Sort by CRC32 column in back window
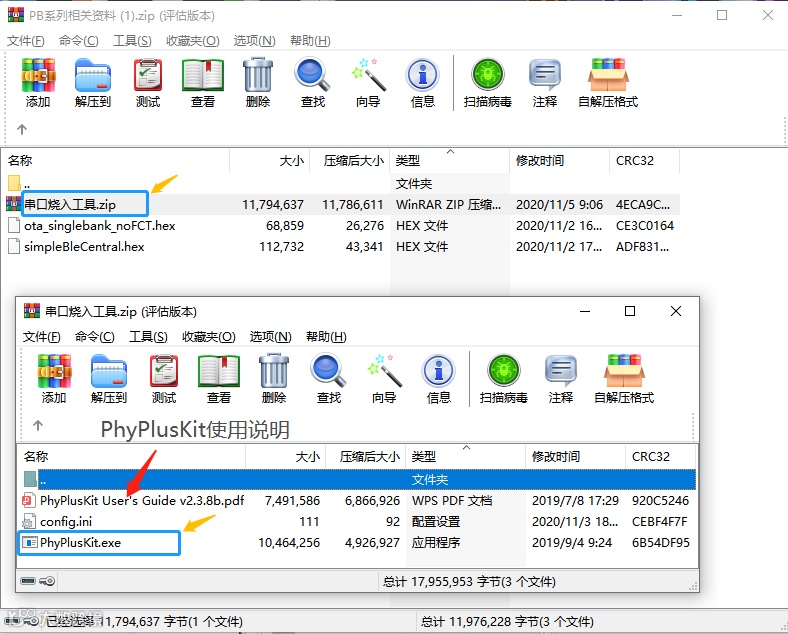Image resolution: width=788 pixels, height=634 pixels. tap(644, 161)
